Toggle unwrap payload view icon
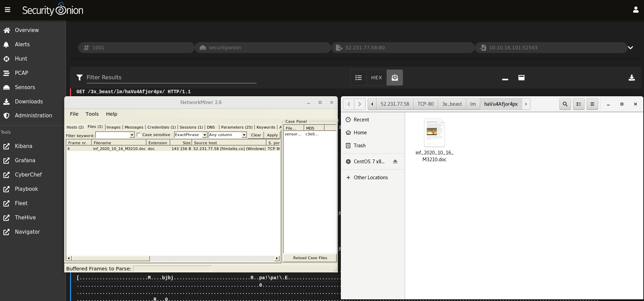 [395, 78]
